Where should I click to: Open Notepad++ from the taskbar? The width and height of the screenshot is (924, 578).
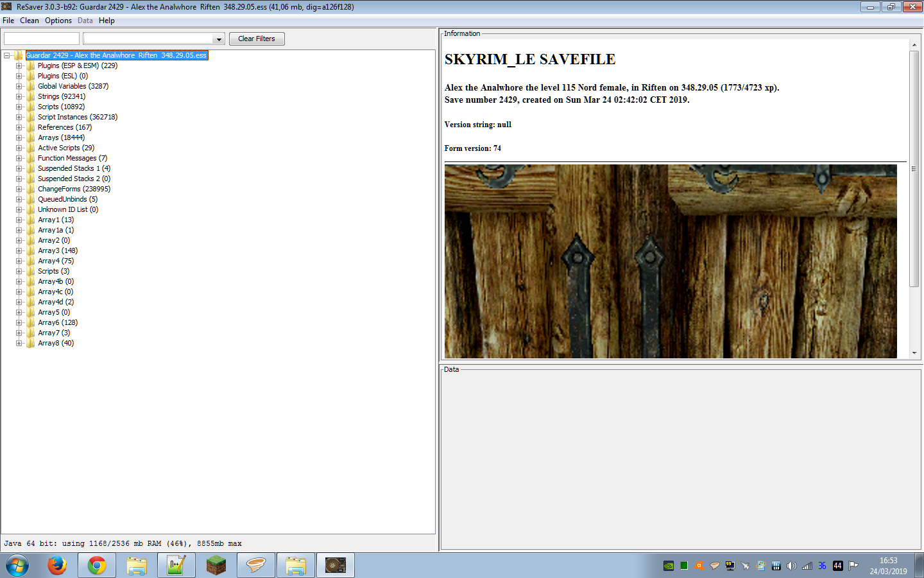(x=176, y=566)
